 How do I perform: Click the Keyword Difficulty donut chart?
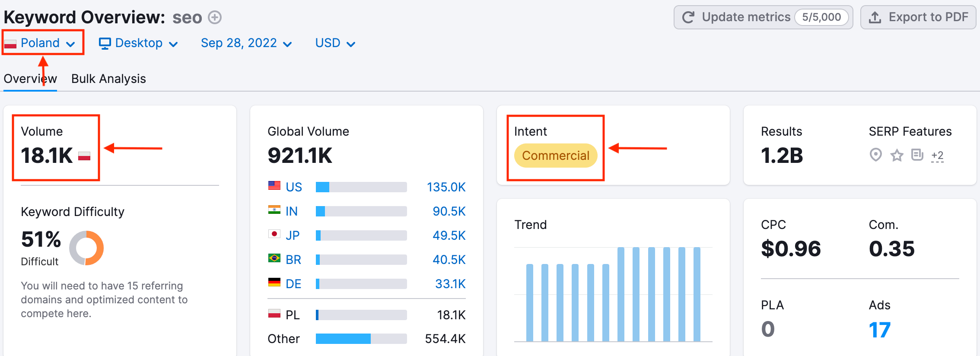click(x=86, y=248)
